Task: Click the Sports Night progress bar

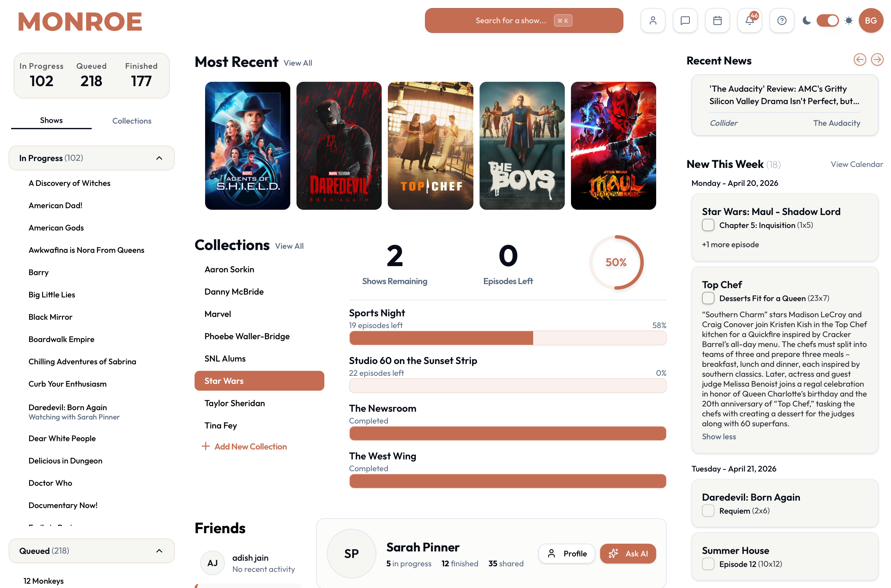Action: (507, 338)
